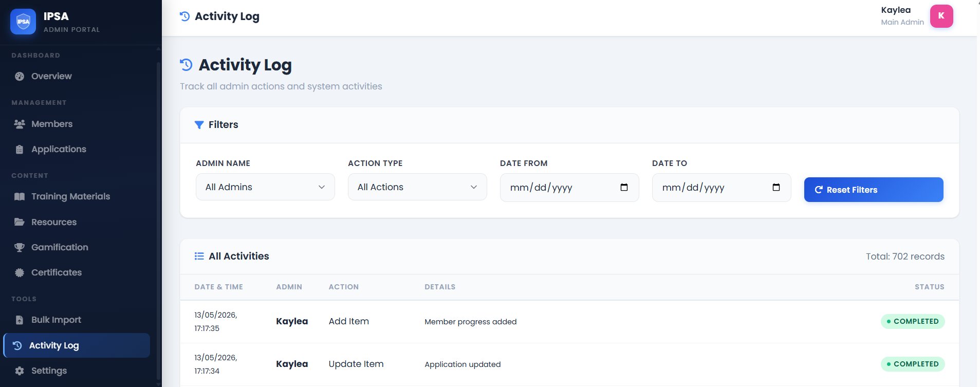This screenshot has height=387, width=980.
Task: Open the Action Type dropdown
Action: (417, 187)
